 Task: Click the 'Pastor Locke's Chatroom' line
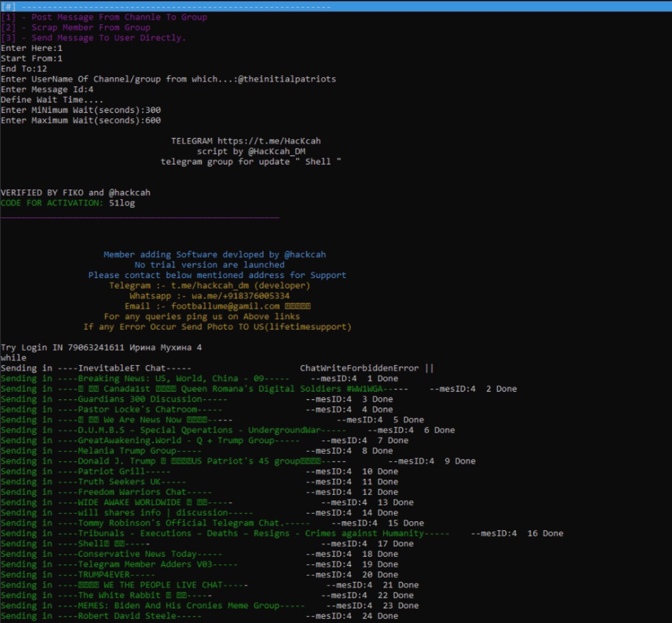tap(197, 409)
